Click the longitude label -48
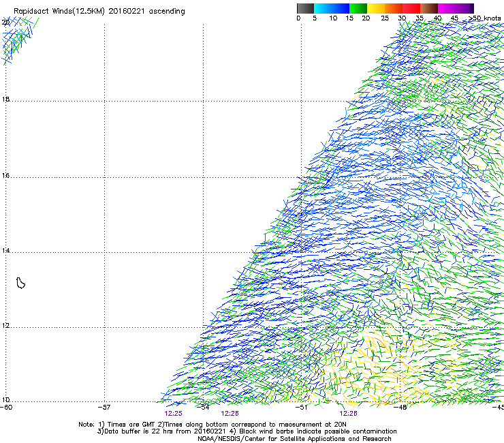The width and height of the screenshot is (504, 443). tap(400, 408)
